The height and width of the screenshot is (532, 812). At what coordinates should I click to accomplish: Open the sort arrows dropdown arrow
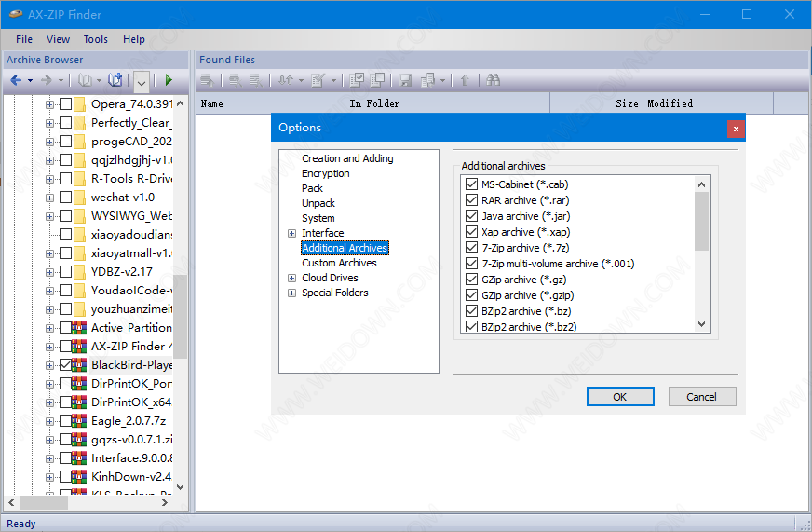coord(301,81)
